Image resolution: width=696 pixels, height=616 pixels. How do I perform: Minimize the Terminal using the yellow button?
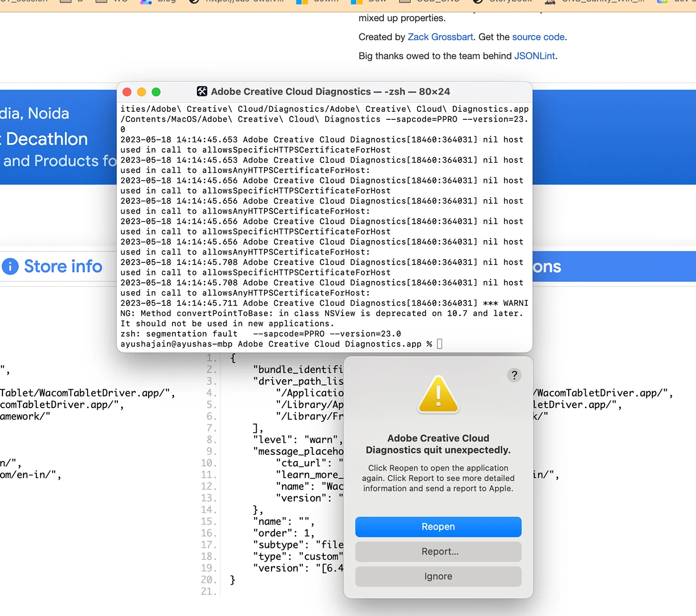click(x=141, y=92)
